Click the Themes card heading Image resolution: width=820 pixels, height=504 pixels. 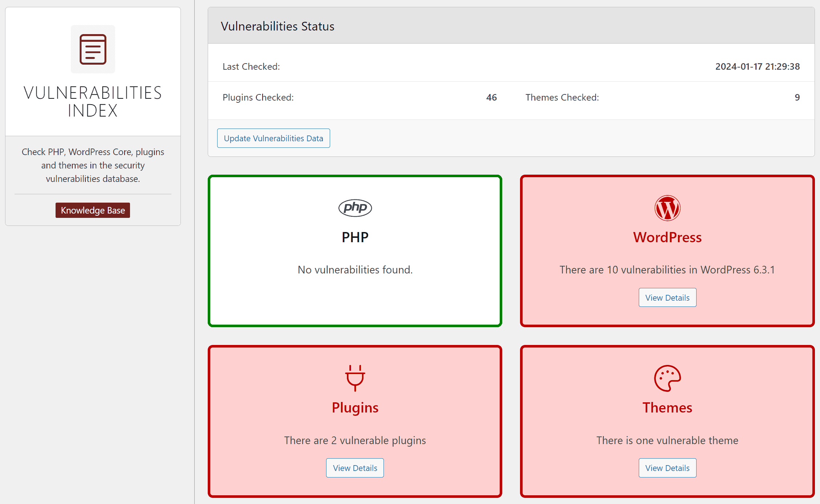coord(667,408)
